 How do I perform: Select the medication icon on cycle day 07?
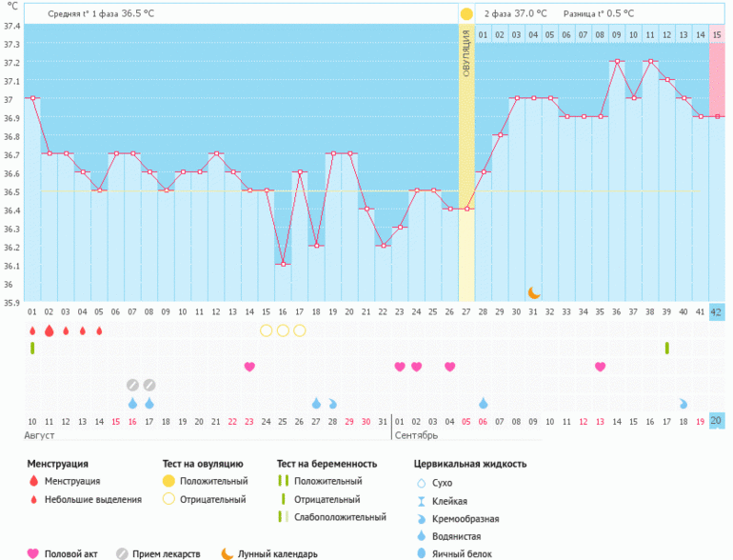132,385
